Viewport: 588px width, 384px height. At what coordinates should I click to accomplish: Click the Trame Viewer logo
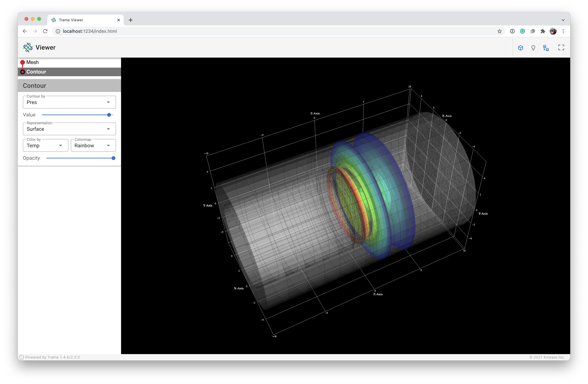[x=28, y=47]
